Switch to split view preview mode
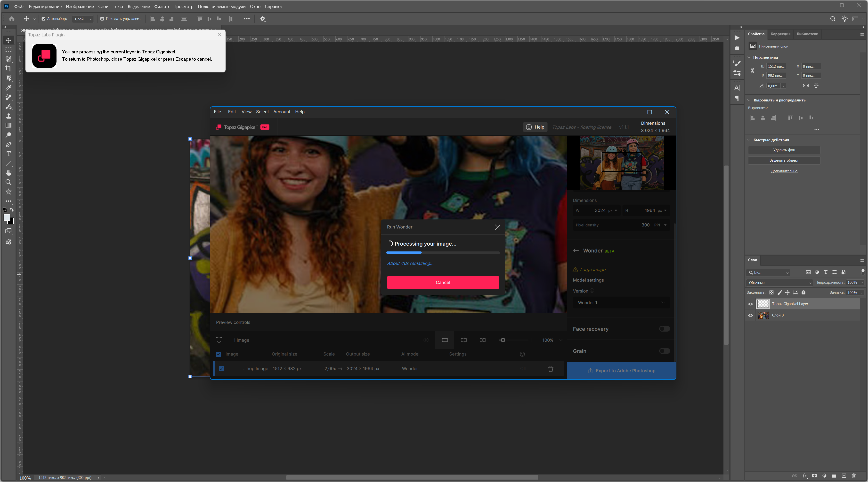The height and width of the screenshot is (482, 868). tap(464, 340)
